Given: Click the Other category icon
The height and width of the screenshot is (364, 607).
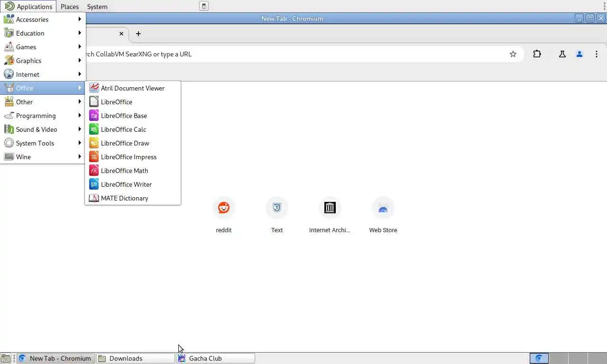Looking at the screenshot, I should point(9,102).
